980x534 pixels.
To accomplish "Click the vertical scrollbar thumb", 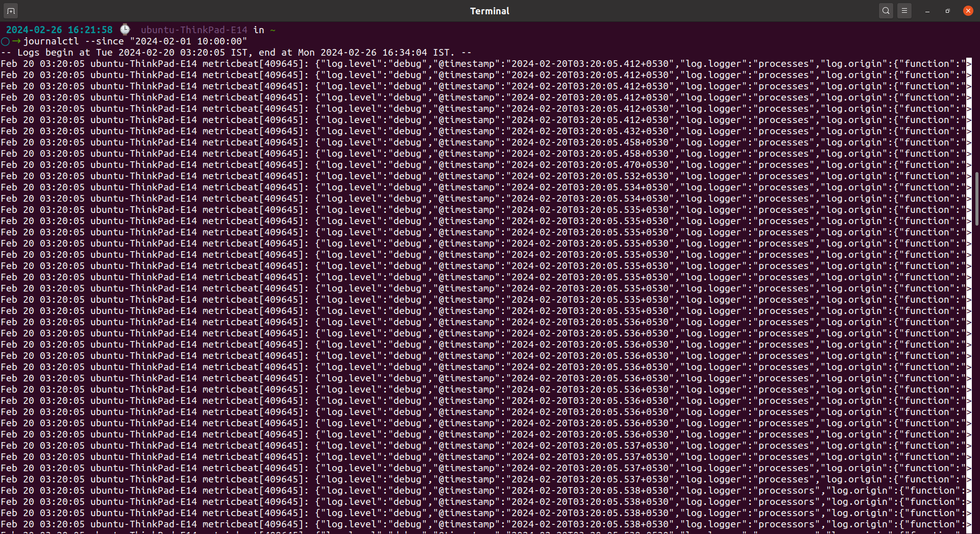I will click(977, 199).
